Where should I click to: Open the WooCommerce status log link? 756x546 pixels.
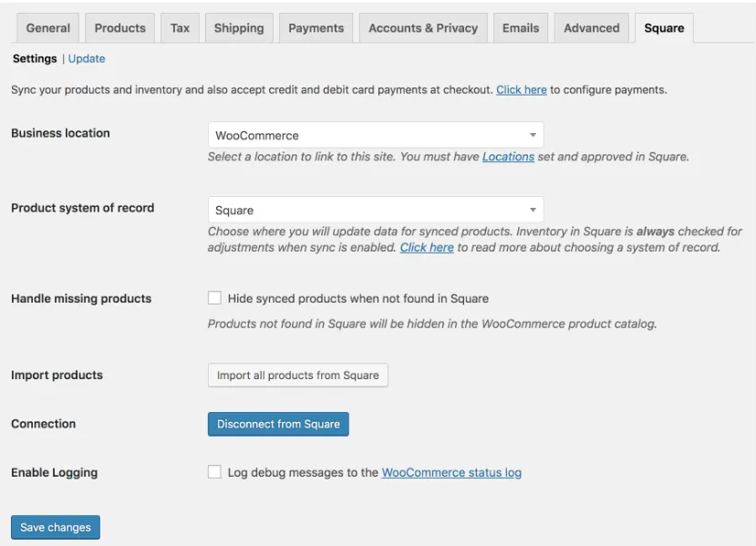pos(451,472)
